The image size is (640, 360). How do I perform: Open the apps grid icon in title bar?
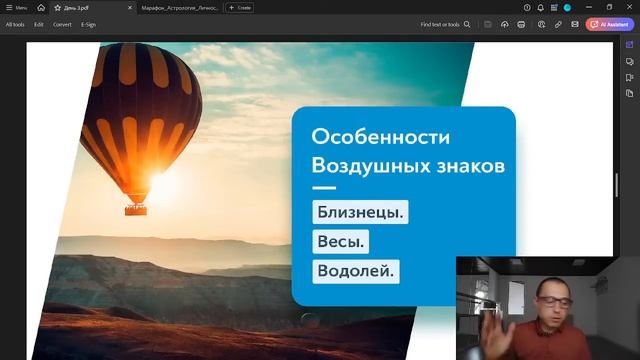[x=554, y=8]
